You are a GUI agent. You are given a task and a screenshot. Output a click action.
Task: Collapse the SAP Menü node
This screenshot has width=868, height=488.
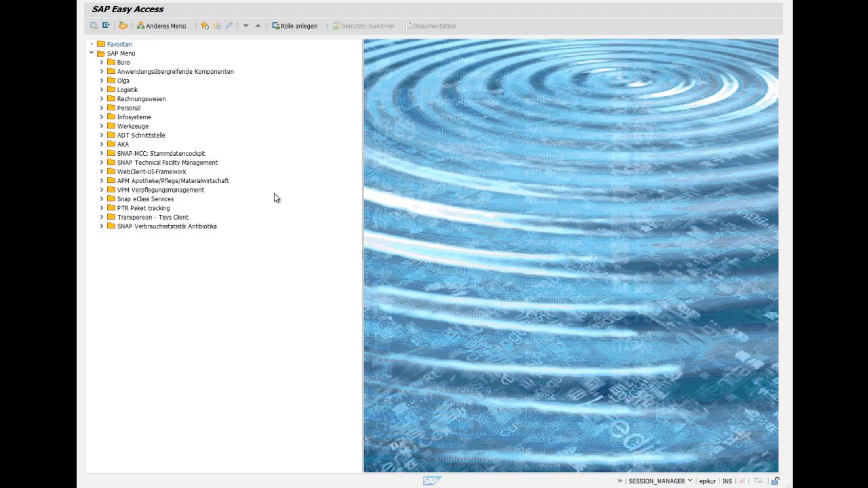coord(92,53)
